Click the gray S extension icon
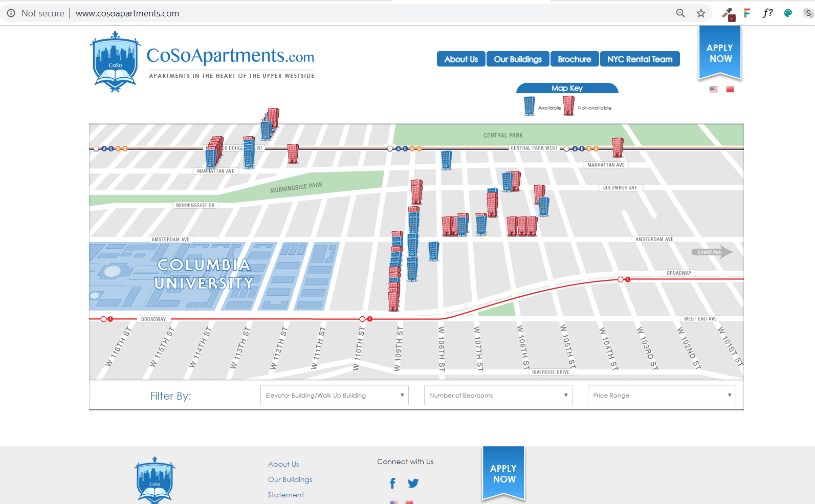 pos(808,13)
